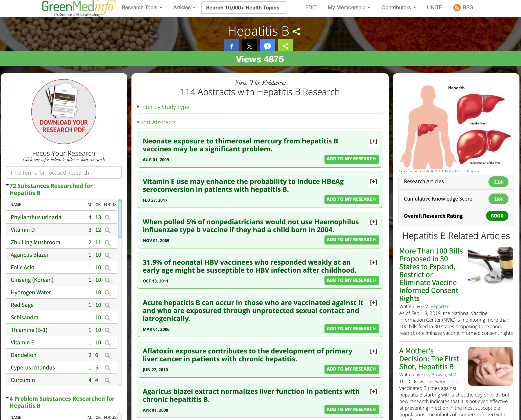Expand Sort Abstracts section

click(158, 122)
